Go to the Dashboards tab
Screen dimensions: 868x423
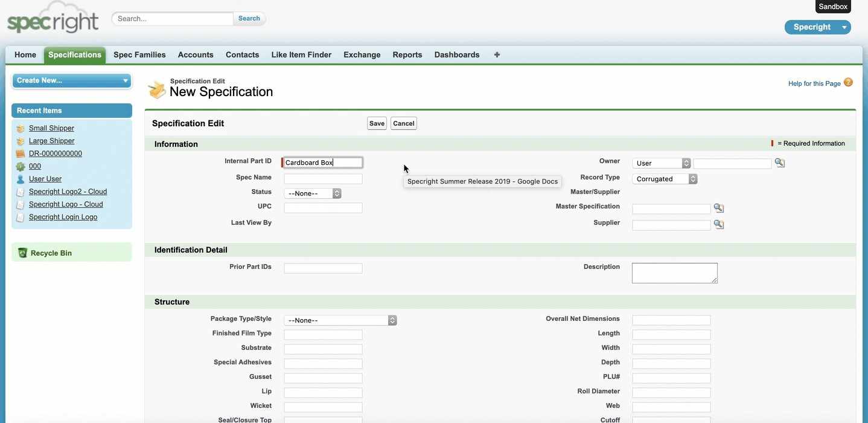click(x=456, y=55)
